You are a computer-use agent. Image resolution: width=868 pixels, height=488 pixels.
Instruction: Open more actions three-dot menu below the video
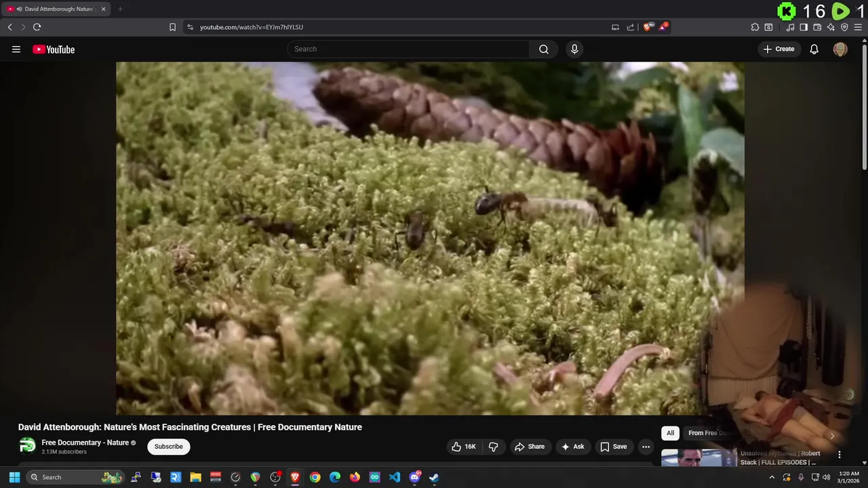coord(646,447)
